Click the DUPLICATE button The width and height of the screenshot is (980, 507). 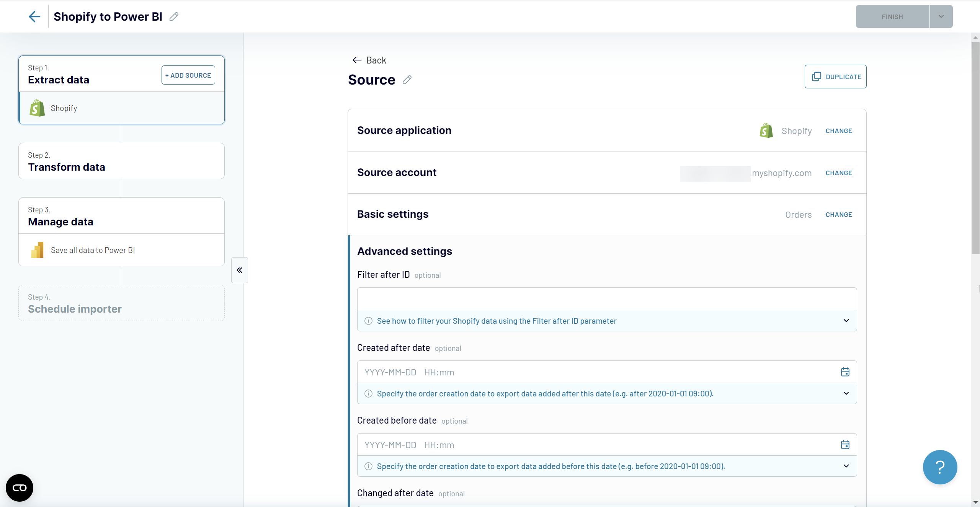pos(836,77)
